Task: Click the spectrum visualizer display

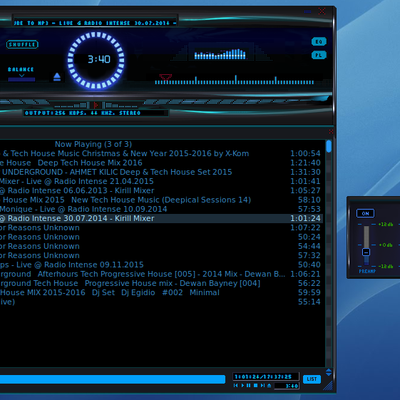Action: tap(220, 54)
